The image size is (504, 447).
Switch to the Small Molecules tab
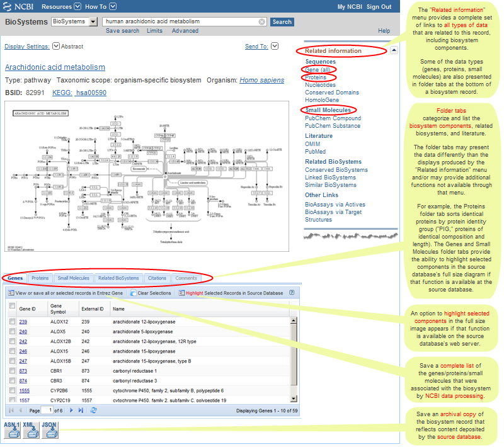[x=73, y=278]
